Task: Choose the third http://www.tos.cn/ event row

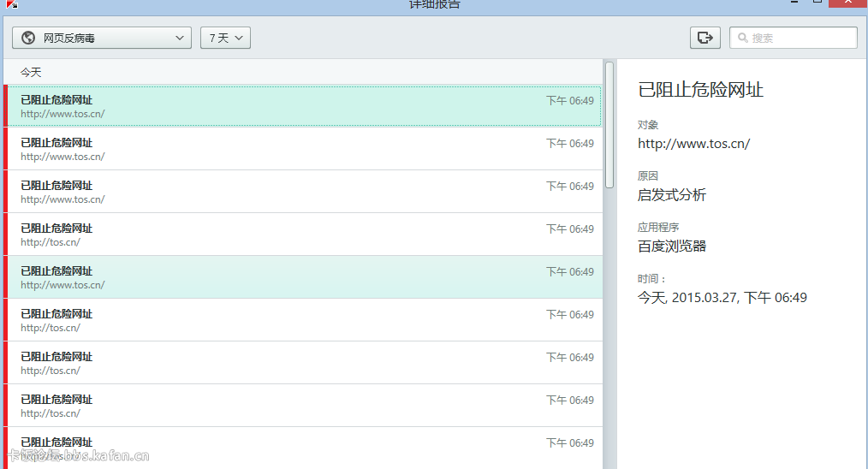Action: [x=304, y=192]
